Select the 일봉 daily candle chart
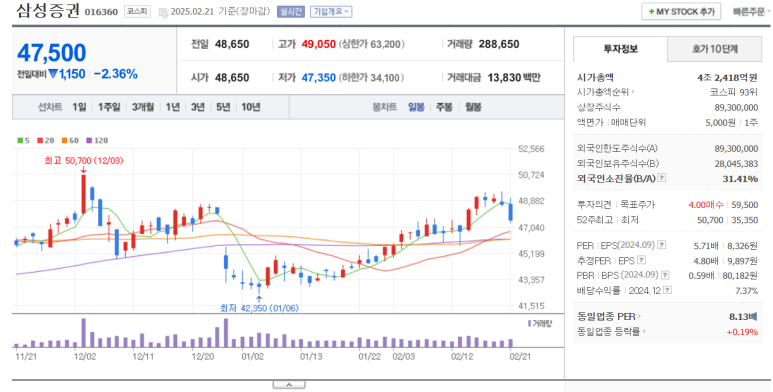Image resolution: width=773 pixels, height=392 pixels. [416, 107]
